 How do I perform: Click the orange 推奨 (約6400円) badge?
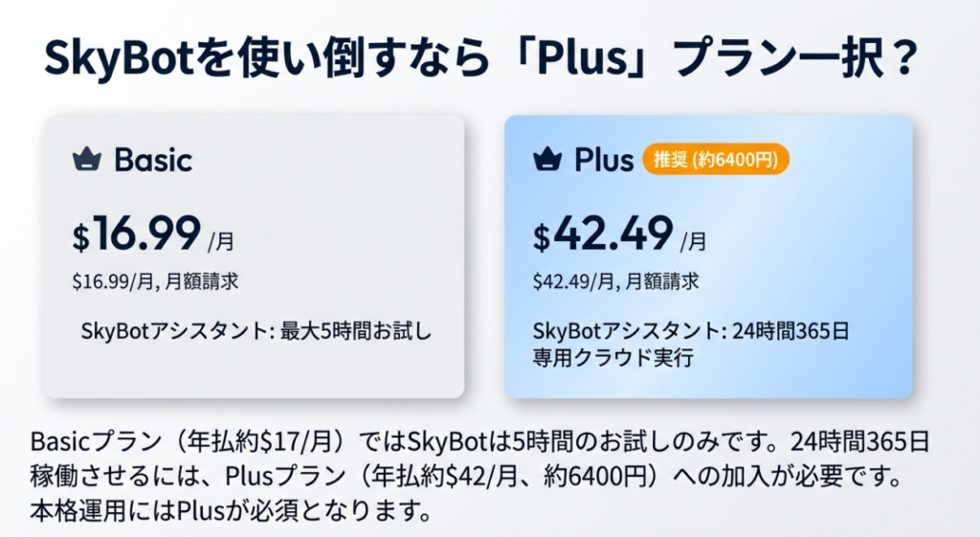click(x=715, y=159)
